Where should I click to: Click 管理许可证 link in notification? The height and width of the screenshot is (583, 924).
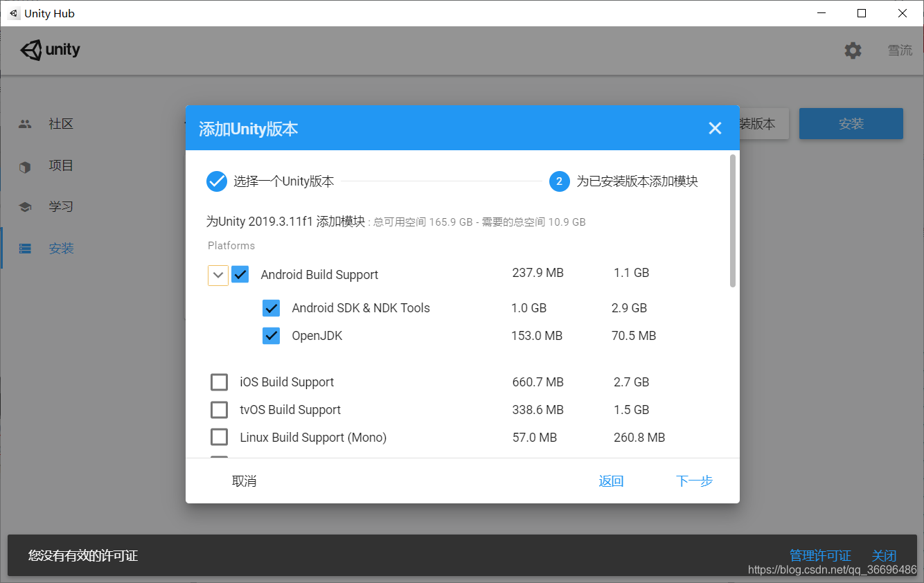820,555
